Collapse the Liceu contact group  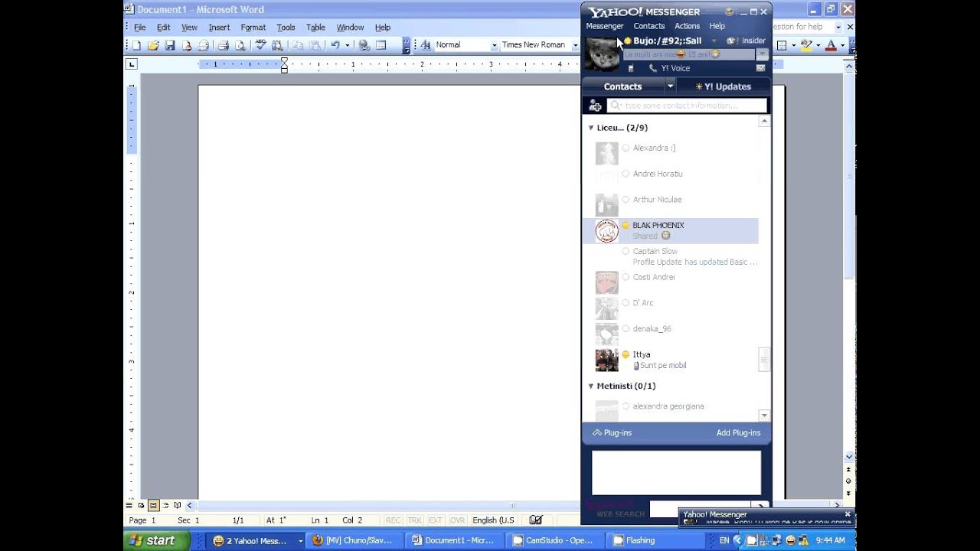[590, 128]
